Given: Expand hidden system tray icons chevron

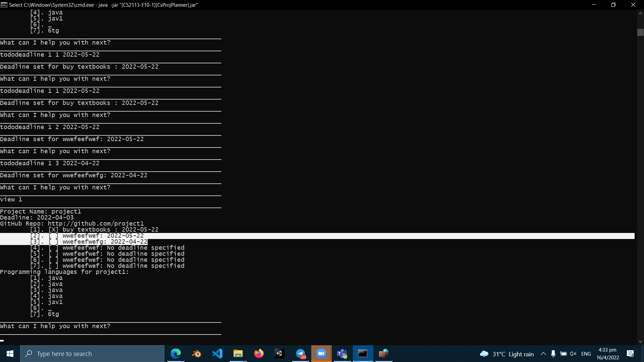Looking at the screenshot, I should 543,354.
